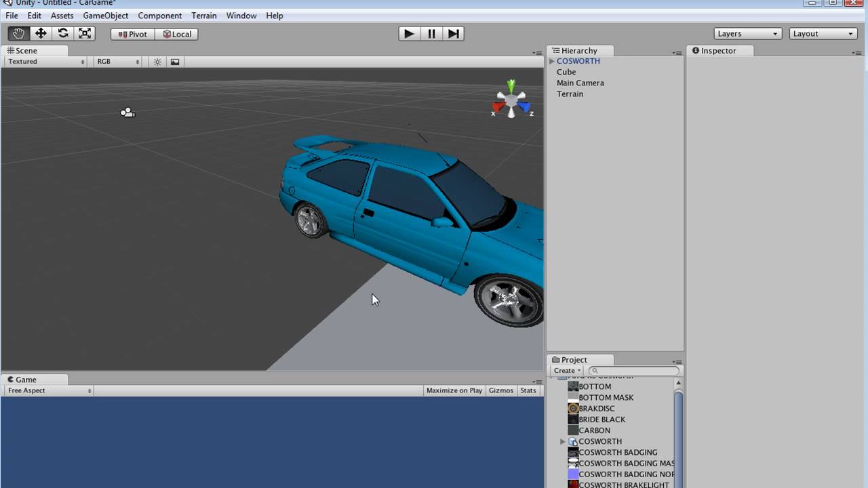Toggle Maximize on Play
868x488 pixels.
(x=454, y=390)
